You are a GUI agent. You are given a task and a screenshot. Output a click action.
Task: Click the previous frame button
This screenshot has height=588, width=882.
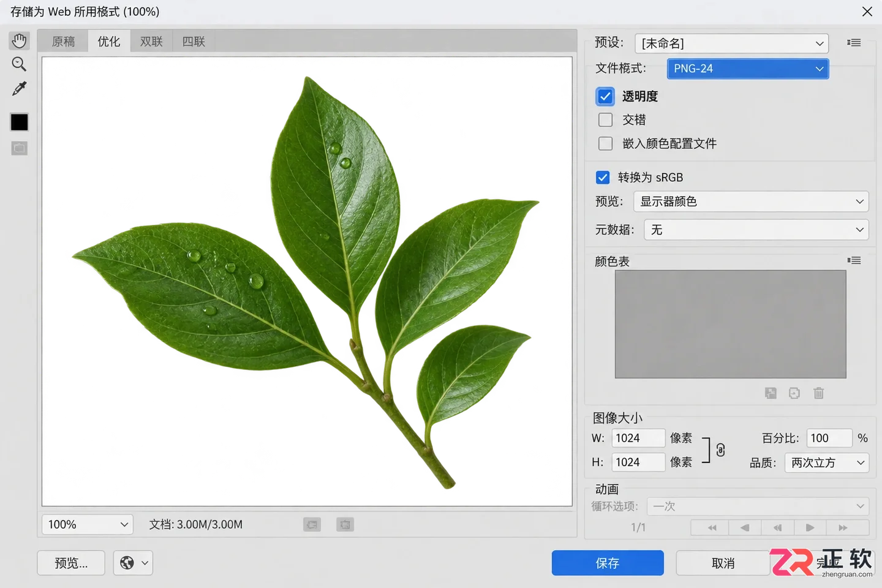745,527
